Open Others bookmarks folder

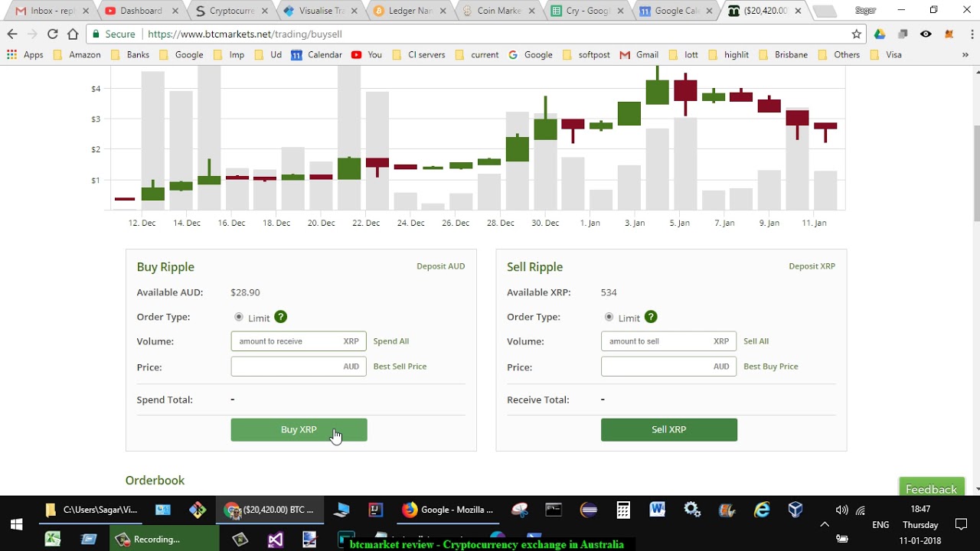[839, 55]
